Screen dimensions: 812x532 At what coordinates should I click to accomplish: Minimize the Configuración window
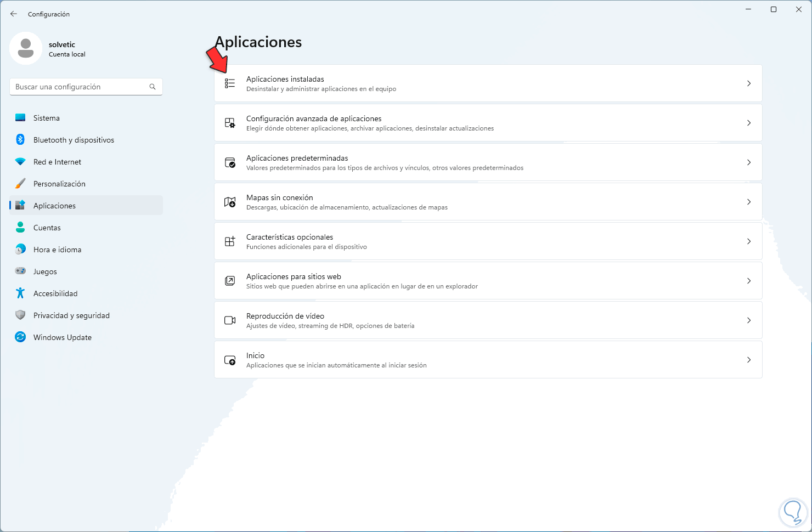pos(748,9)
